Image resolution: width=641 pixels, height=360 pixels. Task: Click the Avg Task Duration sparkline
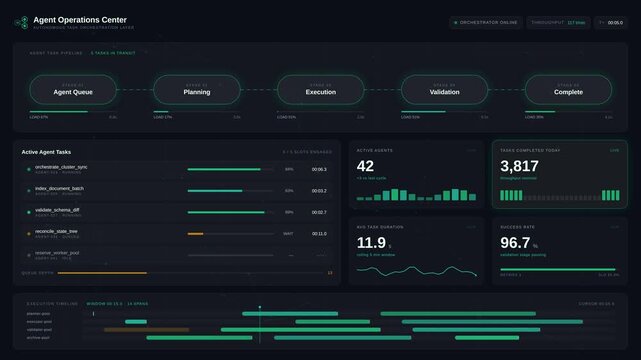(417, 271)
